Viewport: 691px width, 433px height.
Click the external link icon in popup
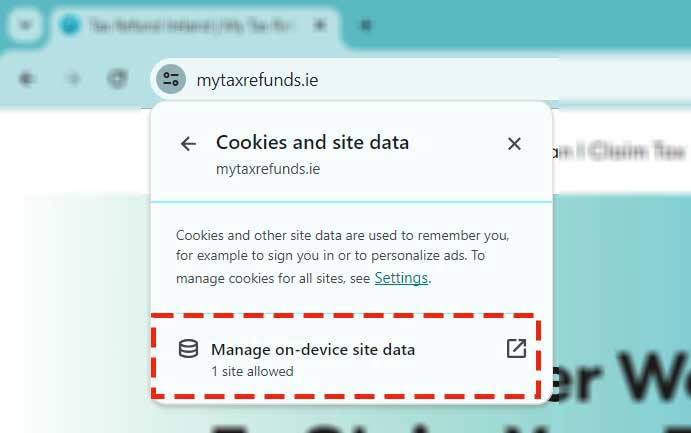tap(516, 349)
